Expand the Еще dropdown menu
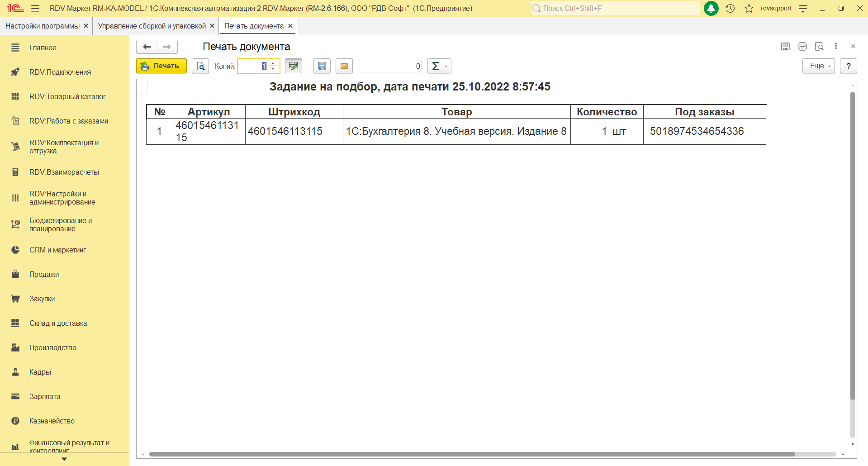Viewport: 868px width, 466px height. click(x=818, y=66)
